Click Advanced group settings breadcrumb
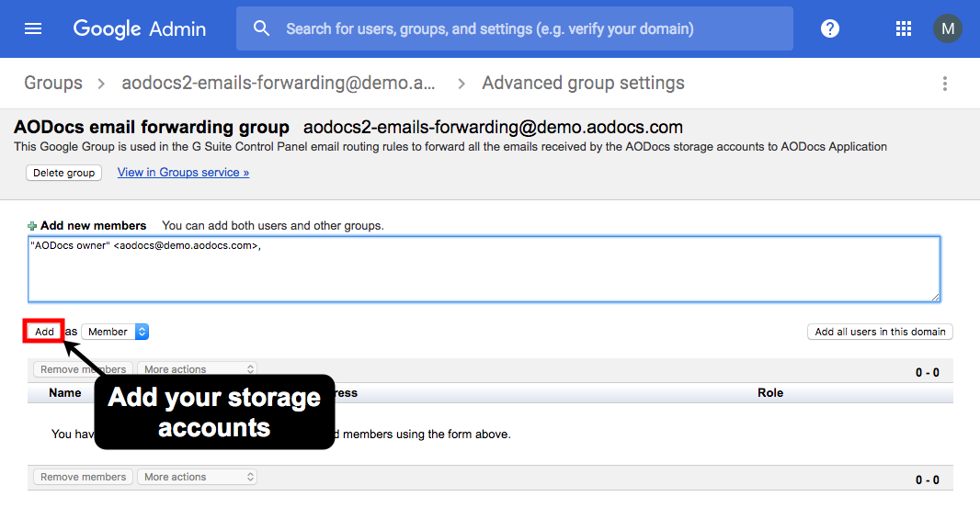This screenshot has width=980, height=508. click(583, 83)
